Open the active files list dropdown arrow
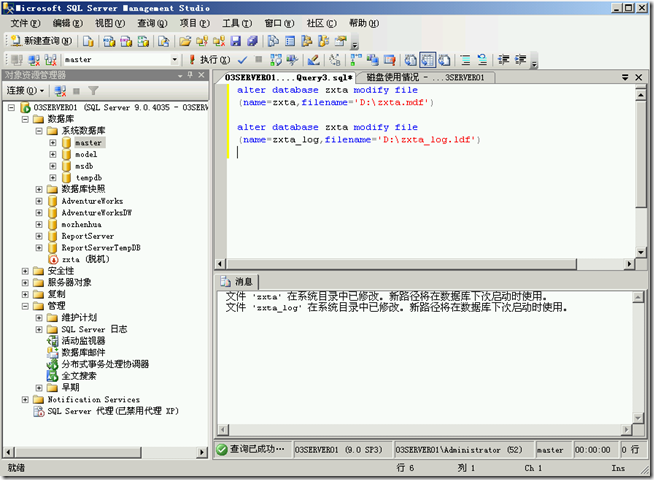 click(625, 77)
